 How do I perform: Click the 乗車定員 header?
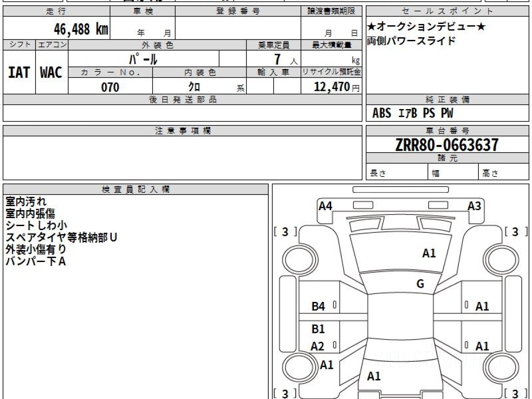(274, 45)
